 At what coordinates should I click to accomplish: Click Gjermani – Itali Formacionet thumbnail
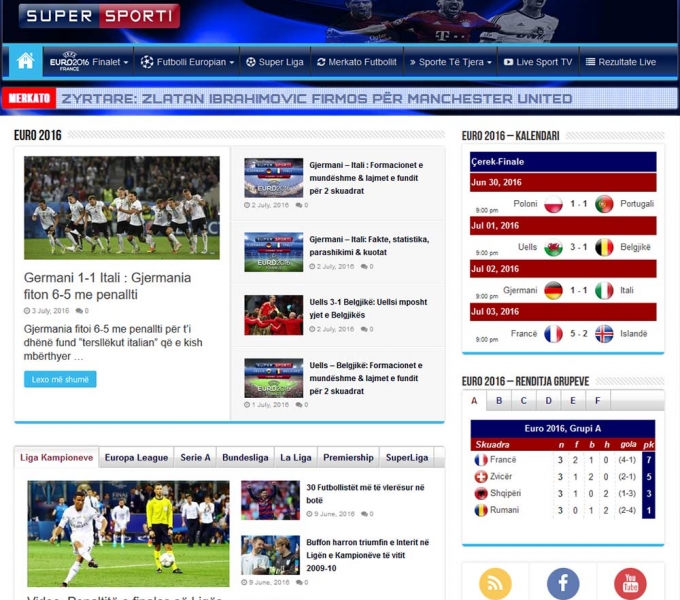274,178
